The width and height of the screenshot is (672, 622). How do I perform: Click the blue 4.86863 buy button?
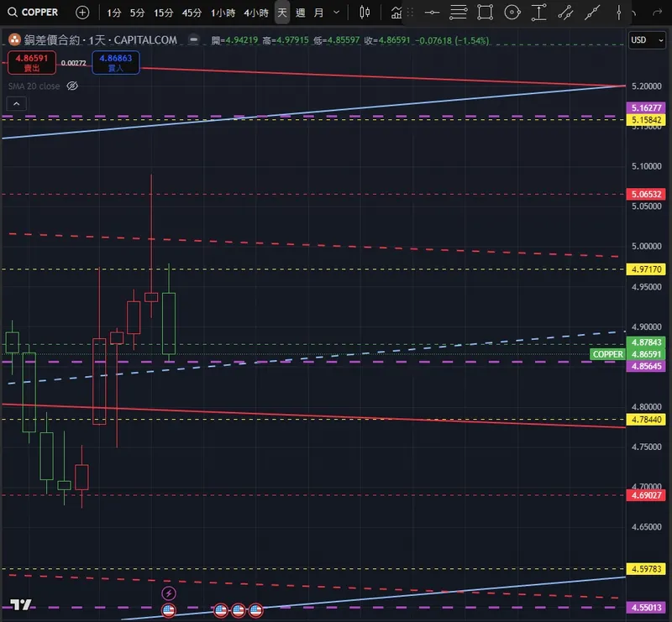click(116, 63)
